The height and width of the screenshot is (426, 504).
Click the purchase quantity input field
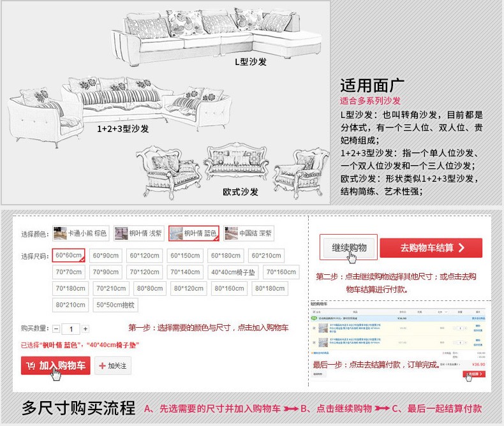pyautogui.click(x=70, y=329)
